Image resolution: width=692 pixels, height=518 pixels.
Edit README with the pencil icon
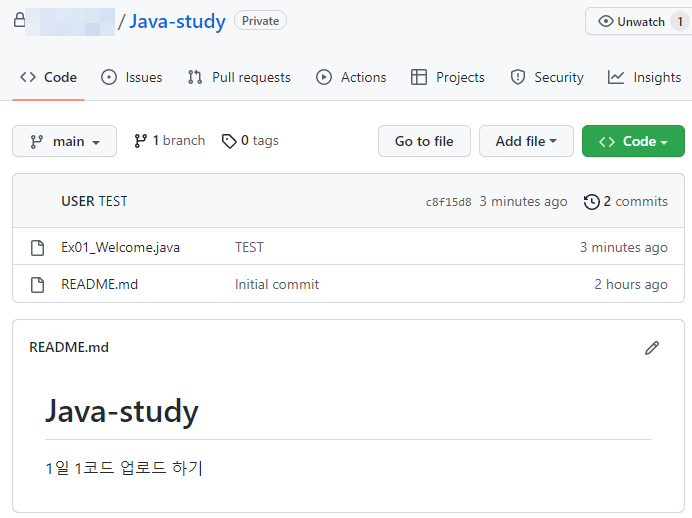click(x=652, y=348)
